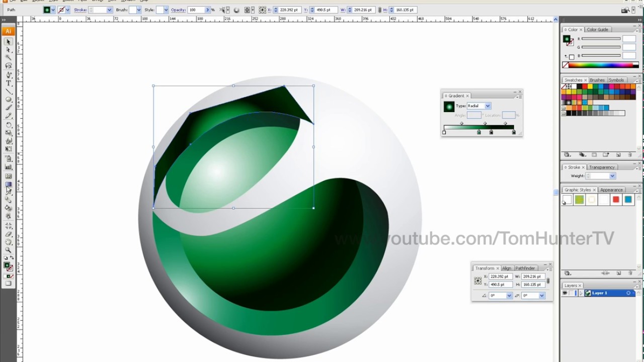The height and width of the screenshot is (362, 644).
Task: Select the Free Transform tool
Action: [9, 149]
